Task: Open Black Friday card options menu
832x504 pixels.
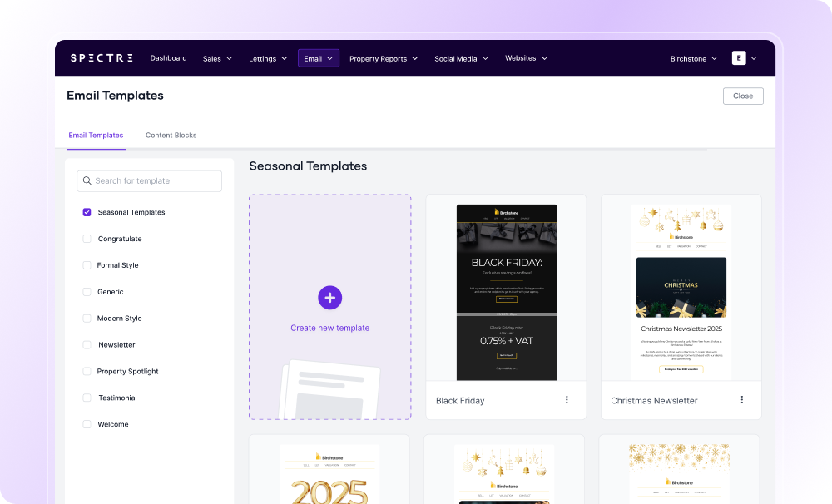Action: (x=567, y=400)
